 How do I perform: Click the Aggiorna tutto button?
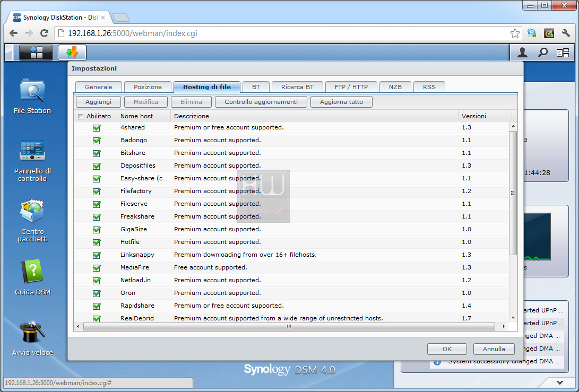click(x=341, y=102)
